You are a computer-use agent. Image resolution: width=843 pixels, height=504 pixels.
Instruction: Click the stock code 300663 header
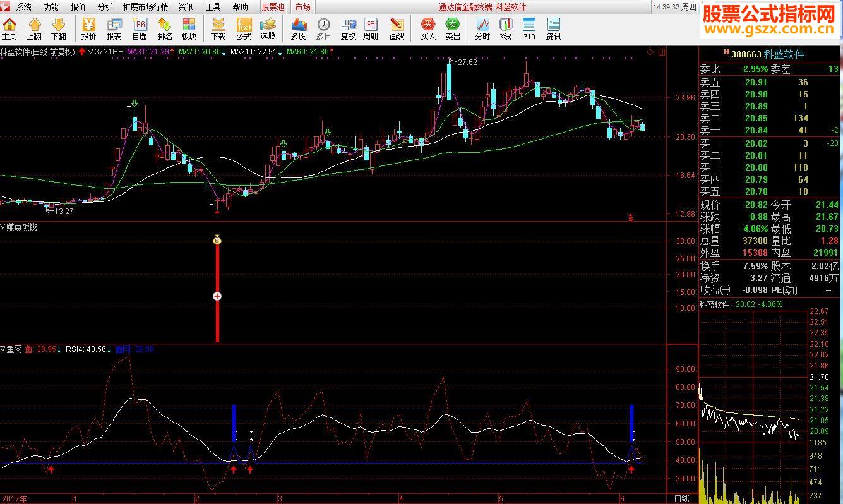click(x=746, y=54)
